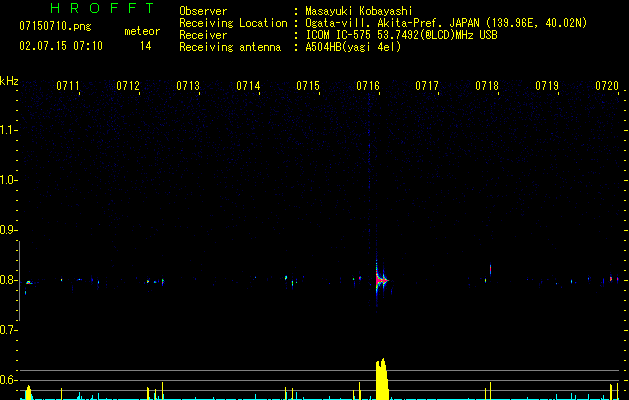
Task: Click the 0717 time marker
Action: [x=426, y=85]
